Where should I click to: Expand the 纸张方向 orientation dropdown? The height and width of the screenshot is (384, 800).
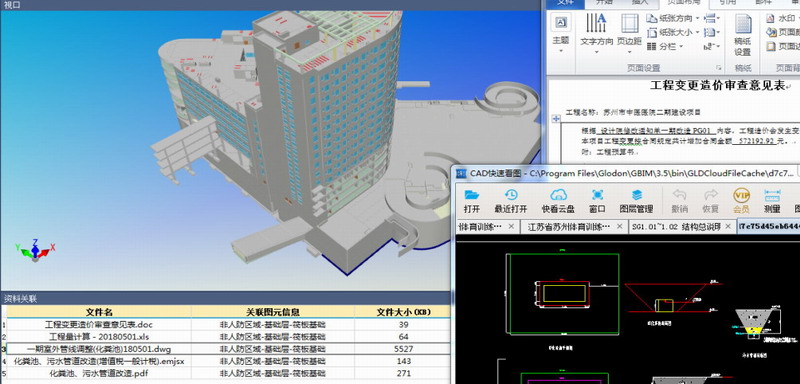[x=673, y=18]
